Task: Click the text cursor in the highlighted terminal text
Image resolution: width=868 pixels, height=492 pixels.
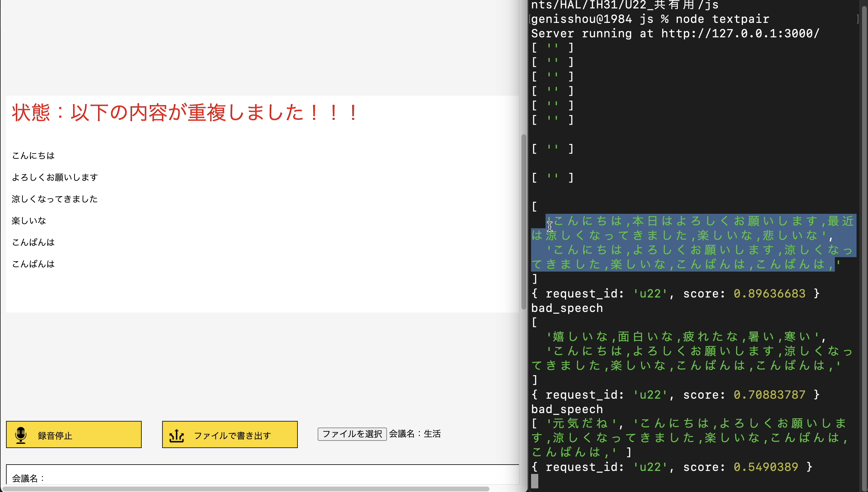Action: tap(550, 226)
